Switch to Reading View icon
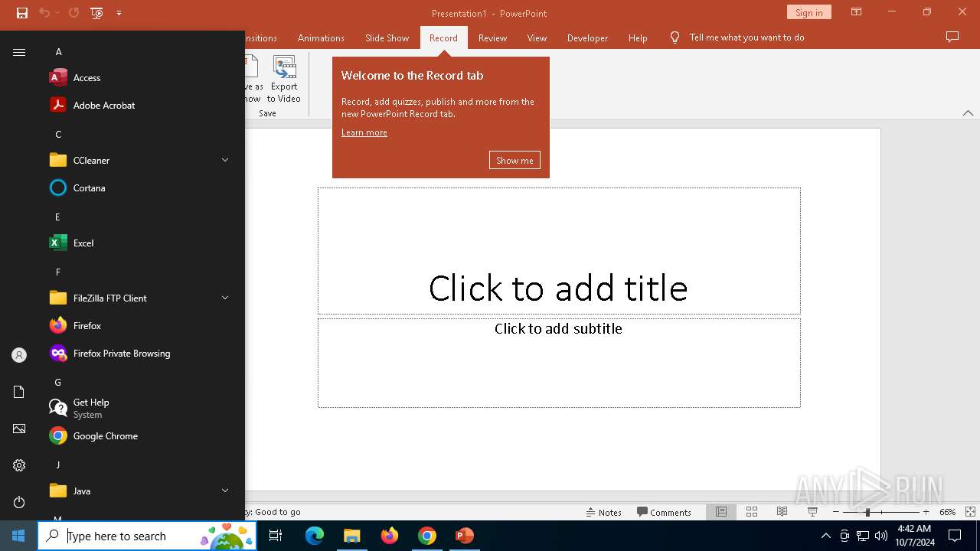Image resolution: width=980 pixels, height=551 pixels. pyautogui.click(x=782, y=512)
